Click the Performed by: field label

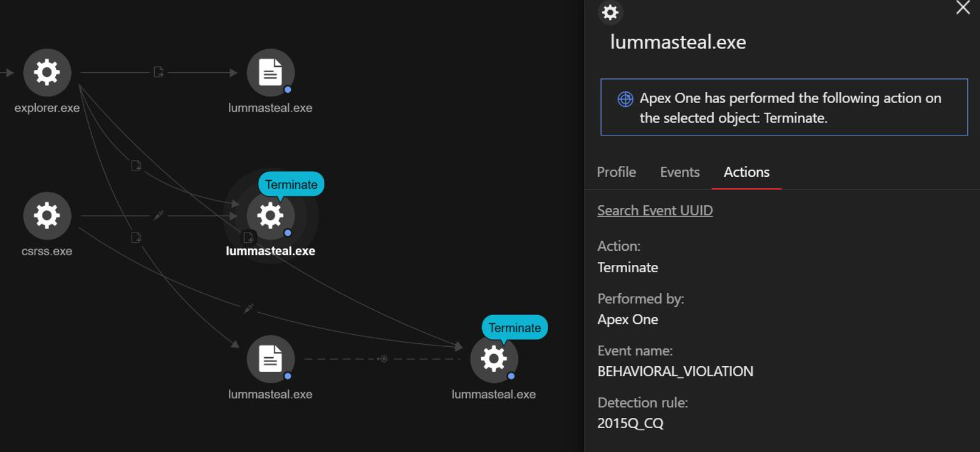pos(641,298)
